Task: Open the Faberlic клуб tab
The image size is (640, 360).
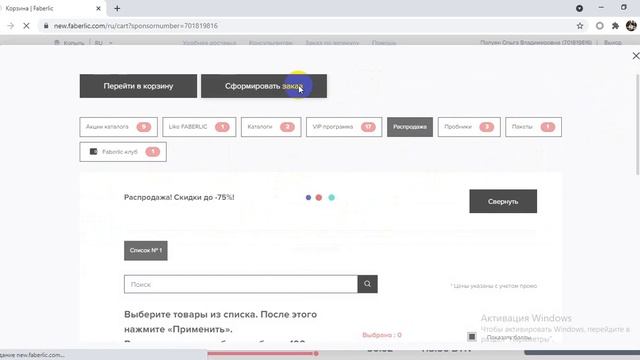Action: coord(123,152)
